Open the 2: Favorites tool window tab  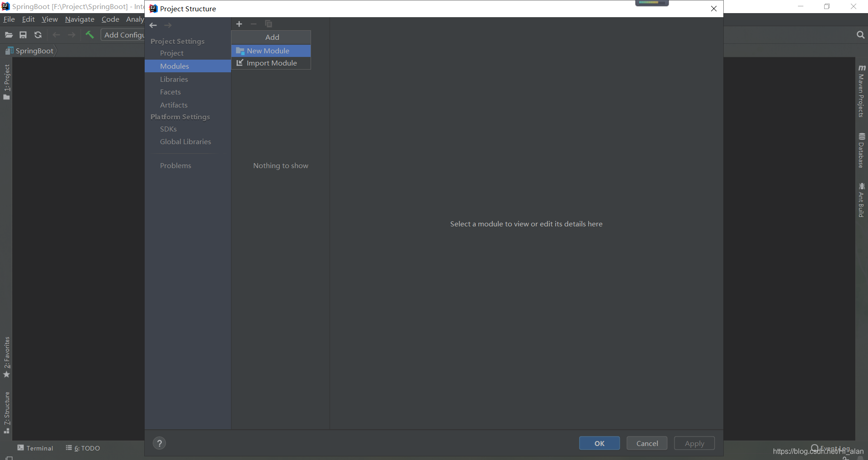tap(6, 357)
